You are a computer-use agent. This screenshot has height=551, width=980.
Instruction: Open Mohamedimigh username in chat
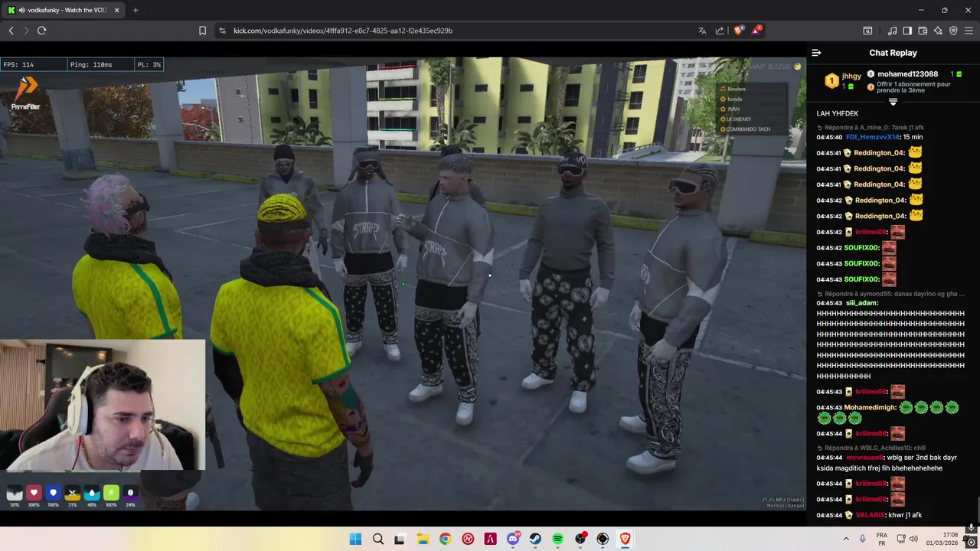(871, 407)
